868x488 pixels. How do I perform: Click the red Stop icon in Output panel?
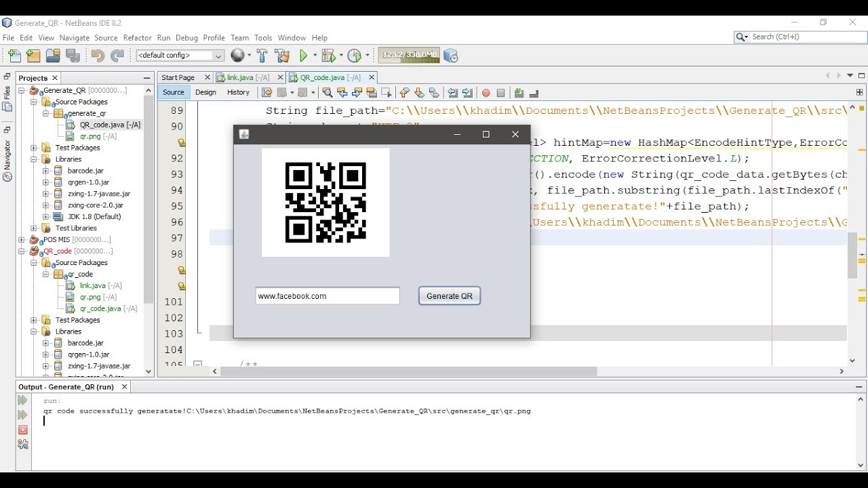23,430
